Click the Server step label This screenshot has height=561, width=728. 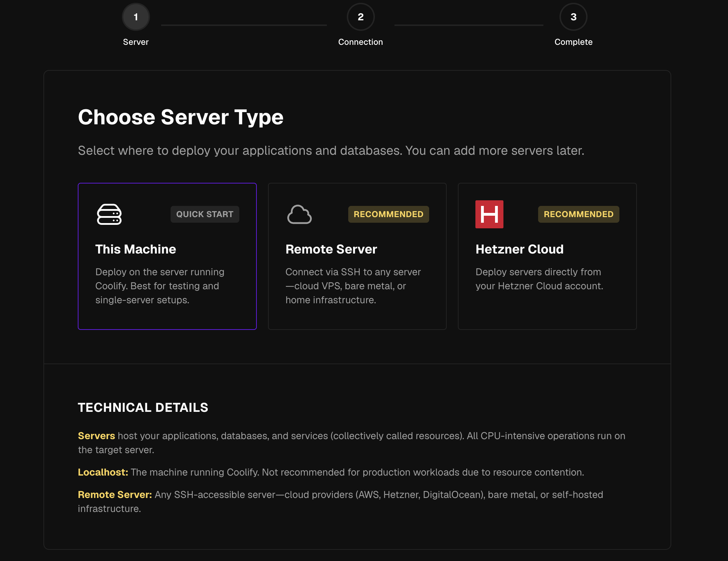(x=136, y=42)
